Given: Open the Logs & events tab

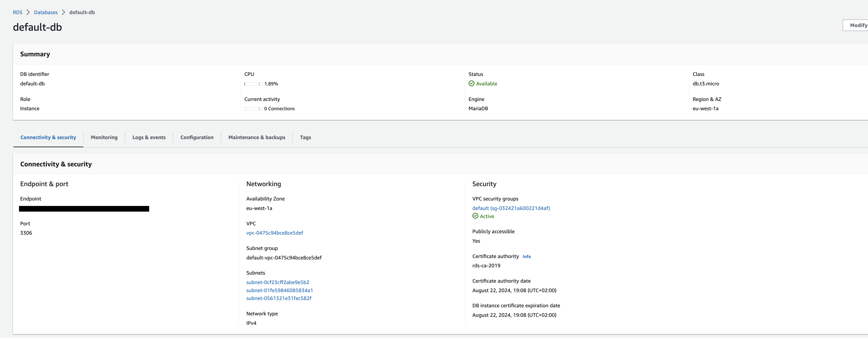Looking at the screenshot, I should tap(149, 137).
